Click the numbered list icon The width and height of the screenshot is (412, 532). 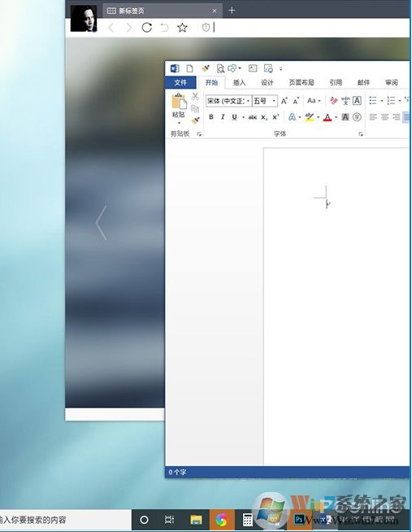point(392,100)
